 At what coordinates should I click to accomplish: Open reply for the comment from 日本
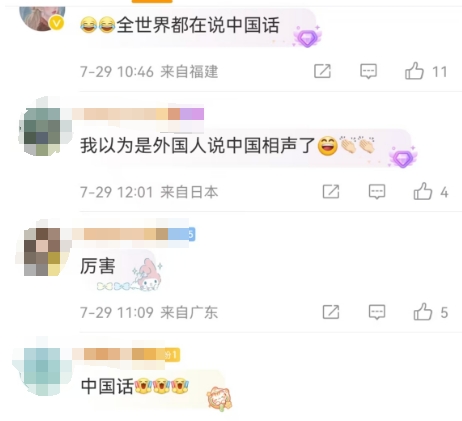tap(377, 192)
